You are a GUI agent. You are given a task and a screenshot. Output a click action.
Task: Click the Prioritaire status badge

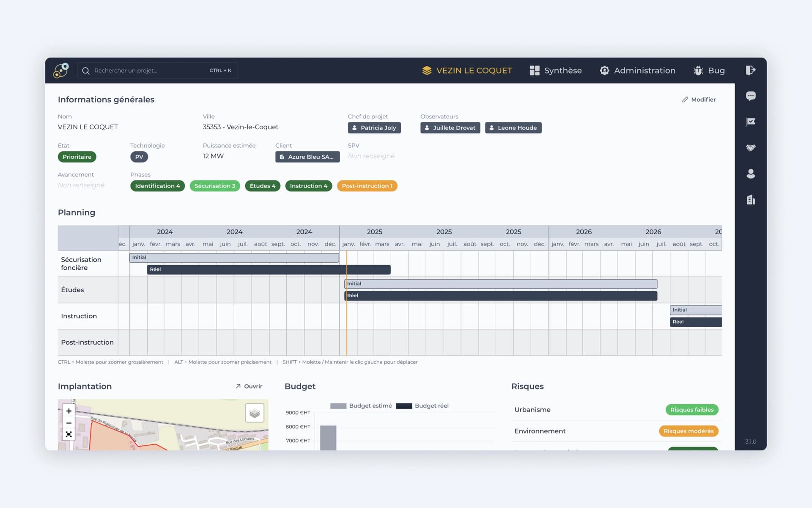(x=77, y=157)
